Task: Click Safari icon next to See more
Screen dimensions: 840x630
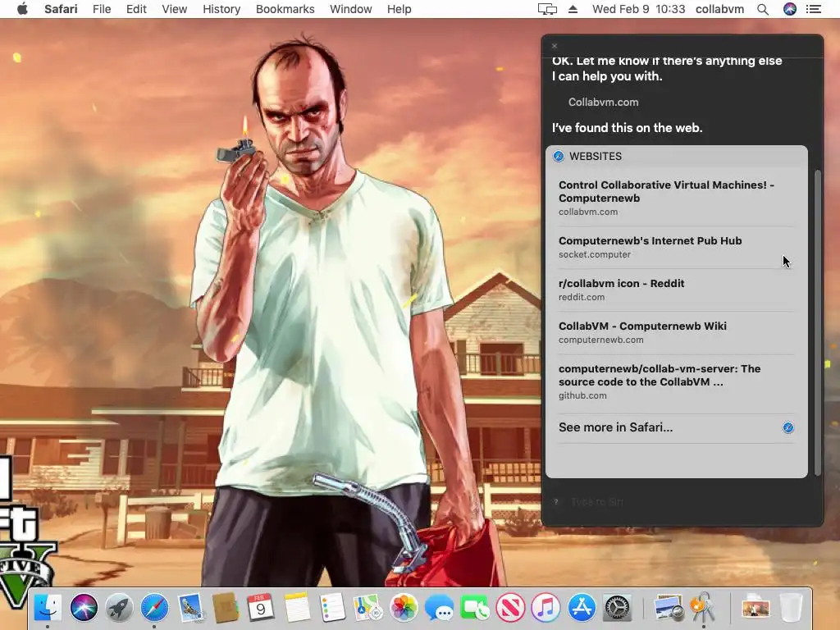Action: [x=788, y=427]
